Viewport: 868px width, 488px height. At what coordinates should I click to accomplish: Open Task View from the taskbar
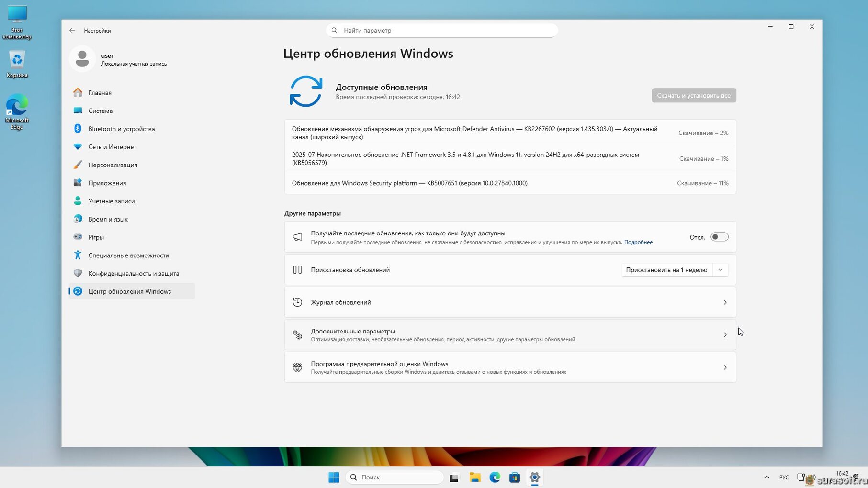pyautogui.click(x=454, y=477)
